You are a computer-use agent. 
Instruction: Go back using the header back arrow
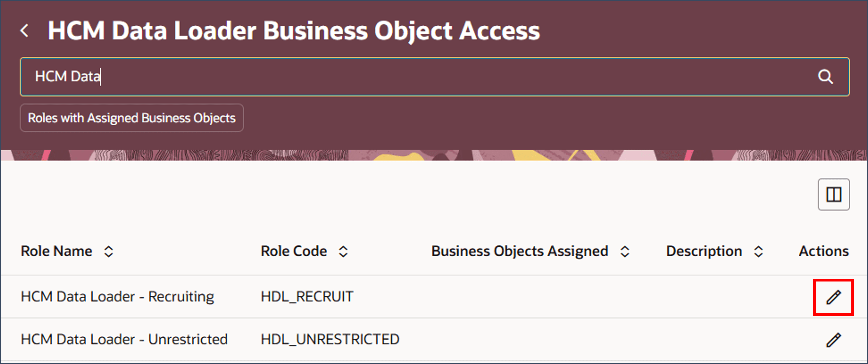click(x=24, y=31)
